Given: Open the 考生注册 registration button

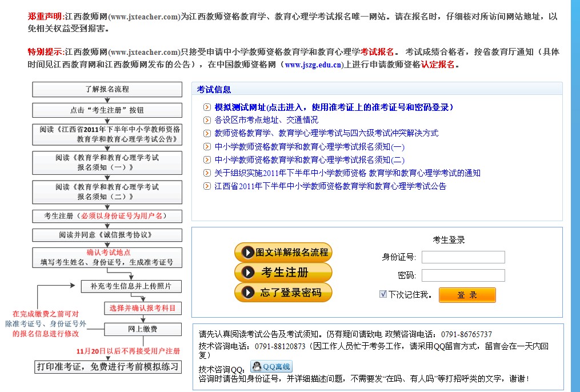Looking at the screenshot, I should pyautogui.click(x=284, y=272).
